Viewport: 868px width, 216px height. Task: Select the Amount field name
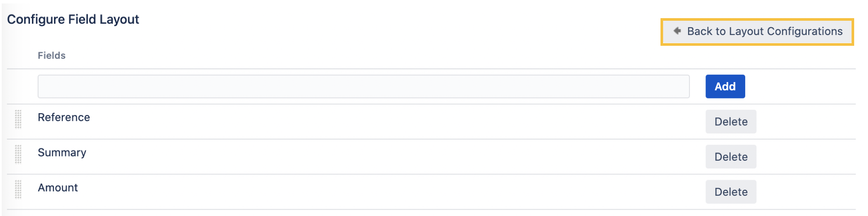[58, 187]
